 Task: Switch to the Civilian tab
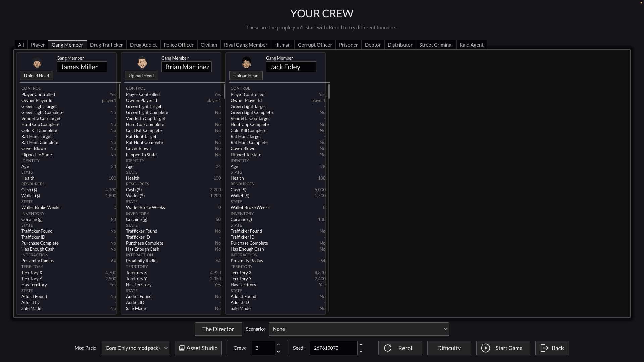point(209,45)
